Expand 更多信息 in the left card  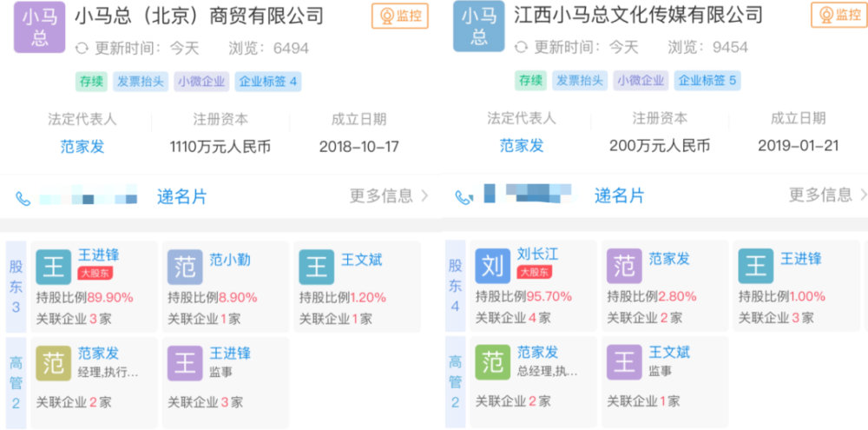pyautogui.click(x=389, y=195)
